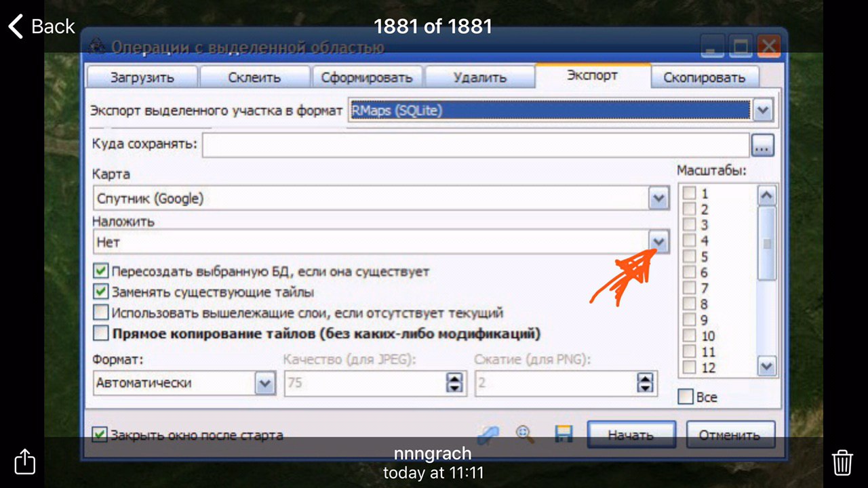The height and width of the screenshot is (488, 868).
Task: Click the Отменить button
Action: pos(731,435)
